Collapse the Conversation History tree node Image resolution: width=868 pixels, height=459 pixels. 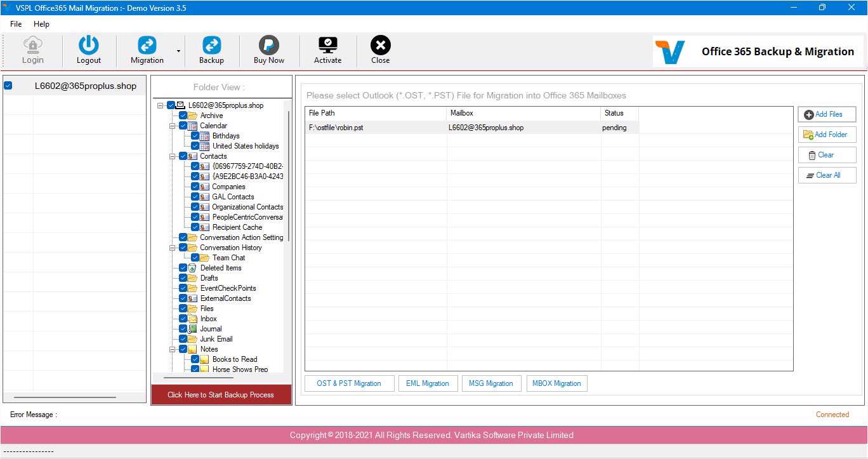(173, 248)
